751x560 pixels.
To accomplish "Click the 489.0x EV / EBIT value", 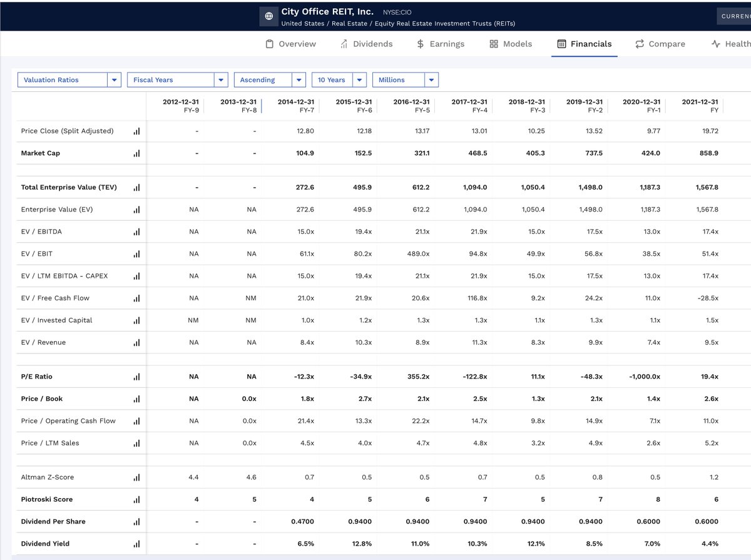I will click(419, 254).
